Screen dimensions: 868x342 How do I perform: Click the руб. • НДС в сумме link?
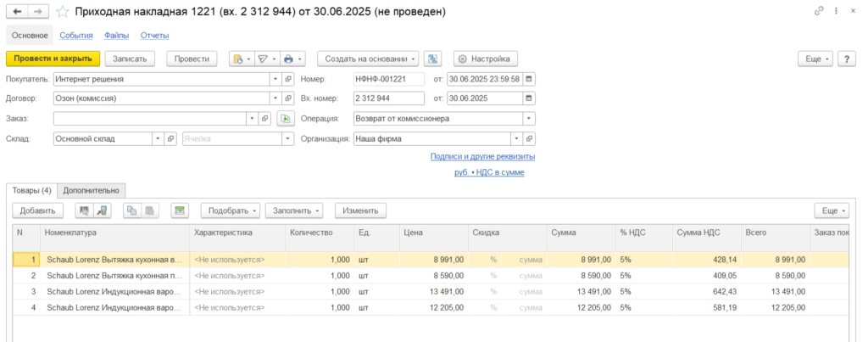(x=489, y=172)
